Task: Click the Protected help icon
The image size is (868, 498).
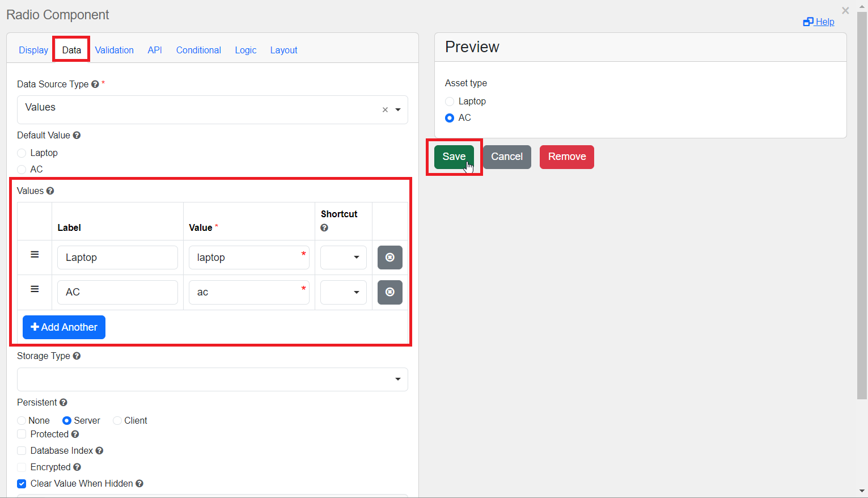Action: 75,434
